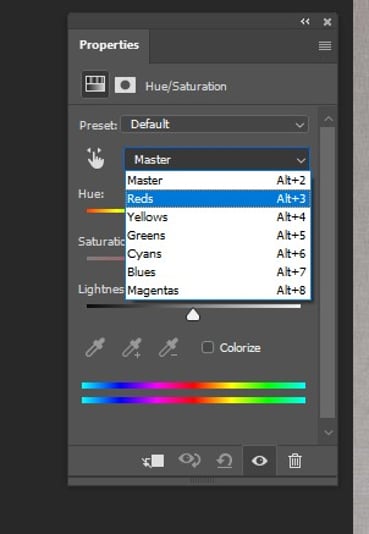This screenshot has height=534, width=369.
Task: Choose Cyans from the channel list
Action: tap(218, 254)
